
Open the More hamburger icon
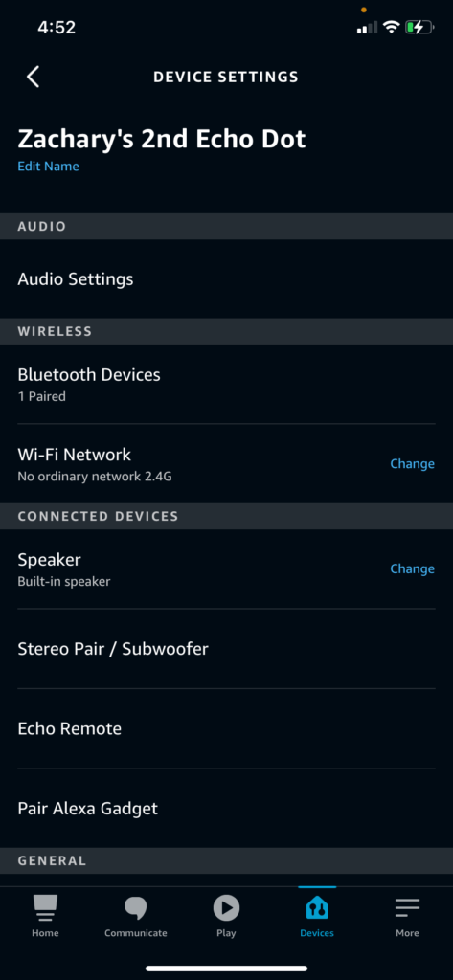pyautogui.click(x=407, y=907)
